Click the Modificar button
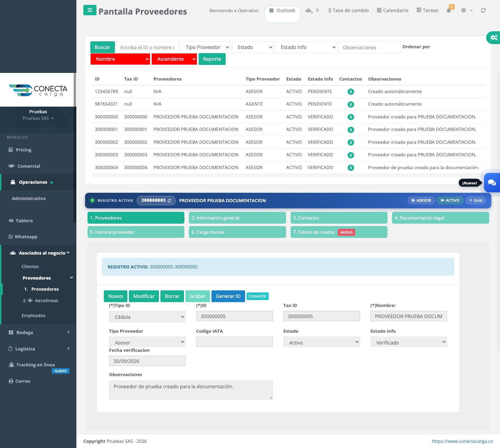Screen dimensions: 500x448 tap(144, 296)
